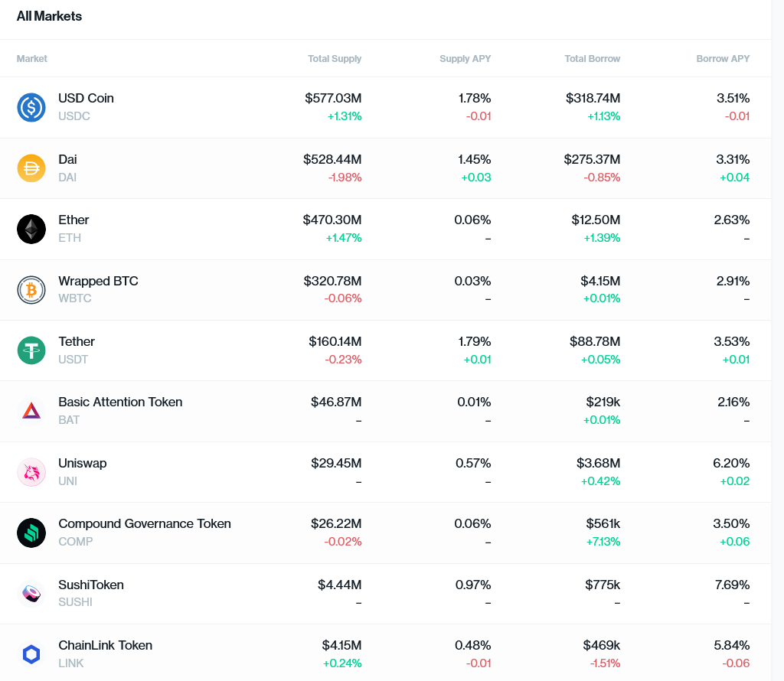Click Dai supply APY 1.45%

click(474, 159)
